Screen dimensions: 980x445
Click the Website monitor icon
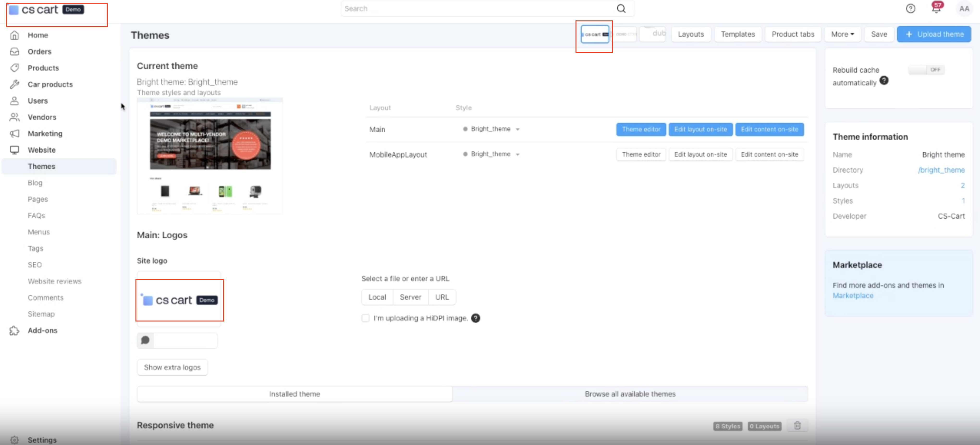point(14,150)
